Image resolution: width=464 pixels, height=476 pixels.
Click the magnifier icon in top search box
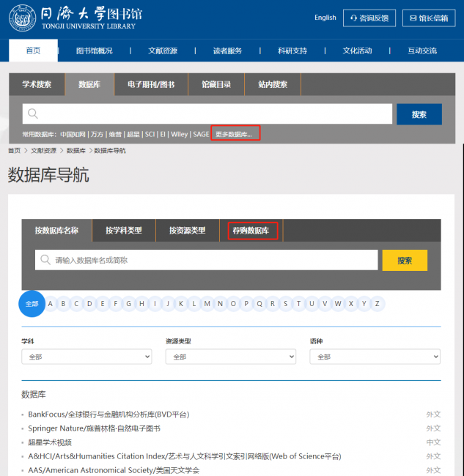click(x=32, y=114)
